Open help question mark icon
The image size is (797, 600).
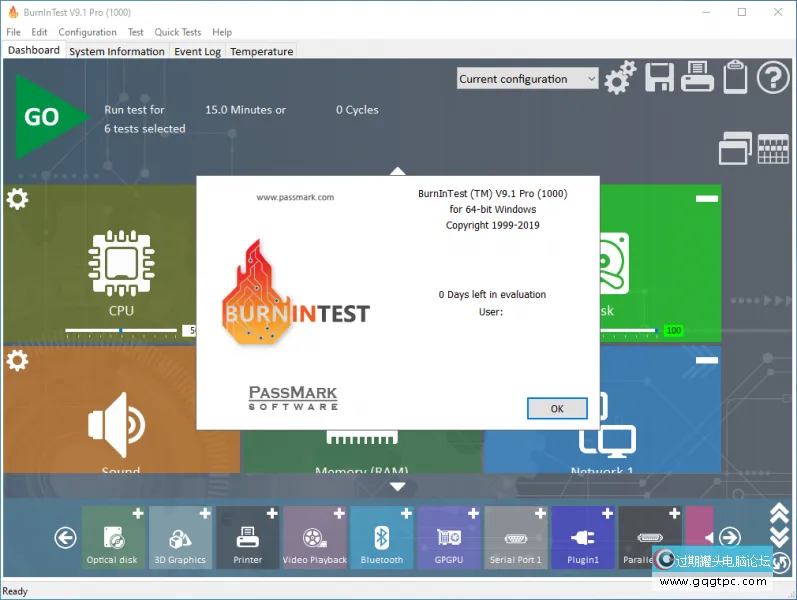pyautogui.click(x=773, y=78)
